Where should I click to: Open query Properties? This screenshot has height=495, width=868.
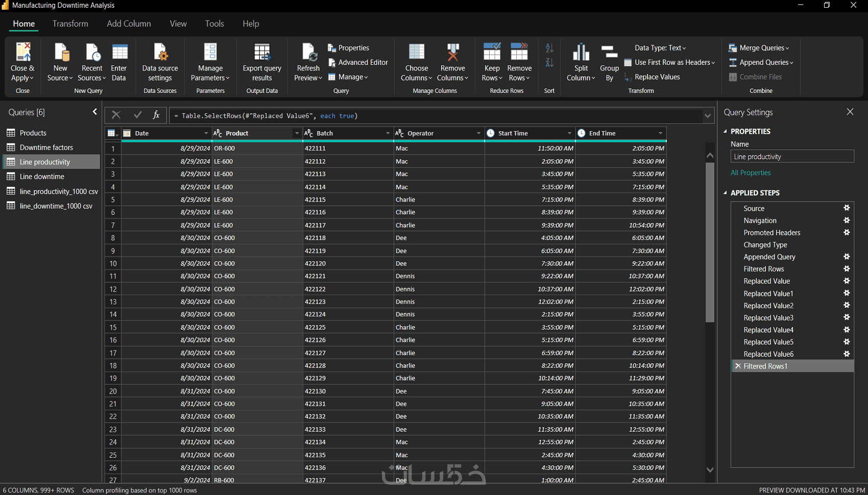click(348, 48)
